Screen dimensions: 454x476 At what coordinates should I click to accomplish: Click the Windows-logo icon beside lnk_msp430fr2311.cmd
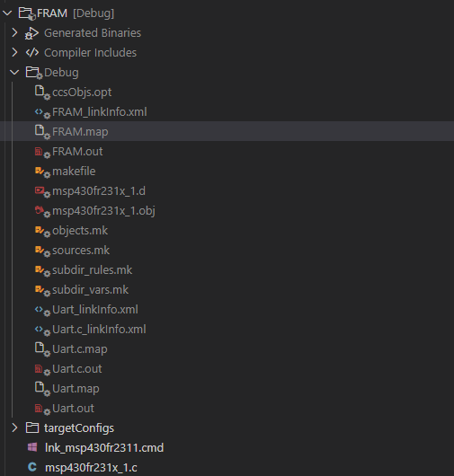(32, 447)
